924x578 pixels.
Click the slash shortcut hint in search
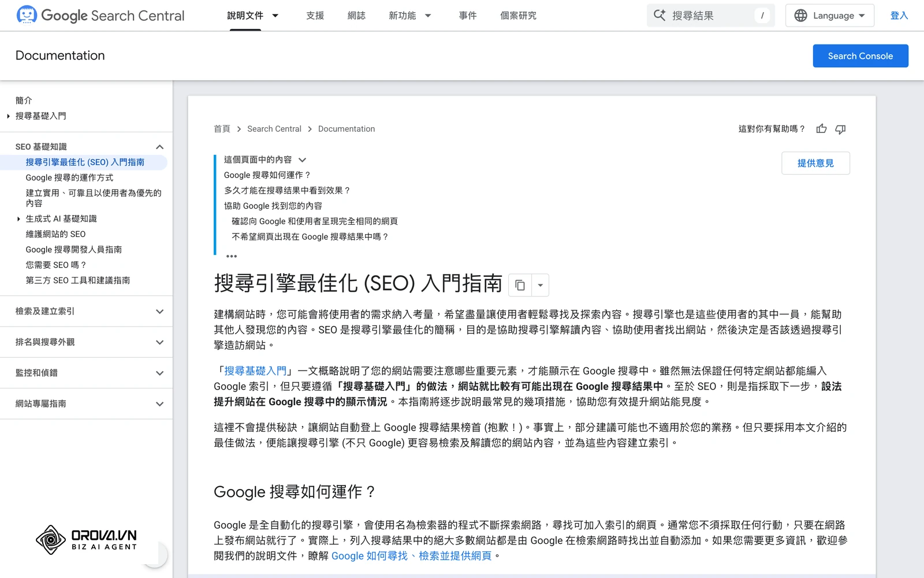[762, 16]
